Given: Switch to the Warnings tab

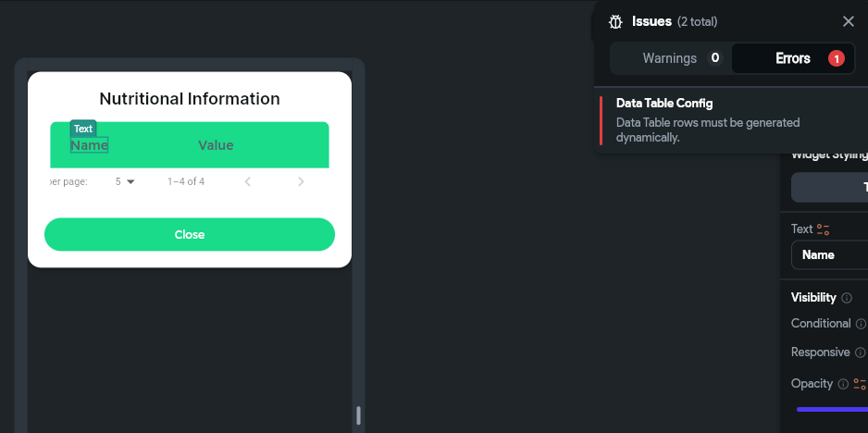Looking at the screenshot, I should 670,58.
